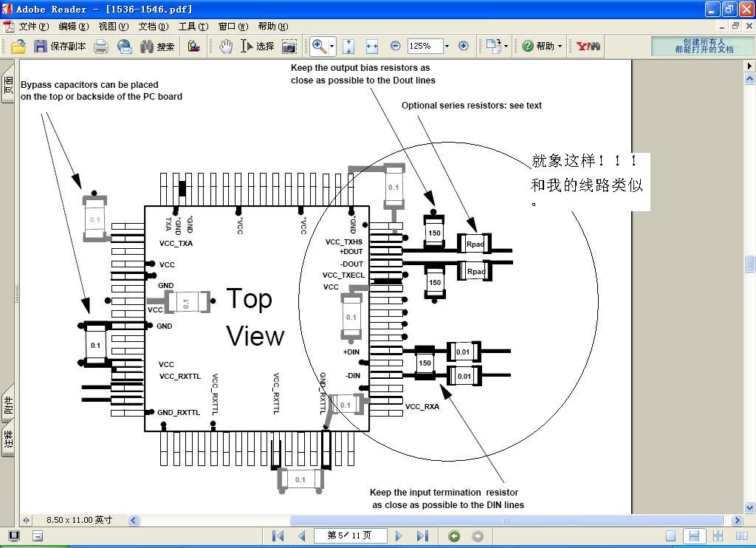
Task: Select the text Select tool
Action: pos(258,47)
